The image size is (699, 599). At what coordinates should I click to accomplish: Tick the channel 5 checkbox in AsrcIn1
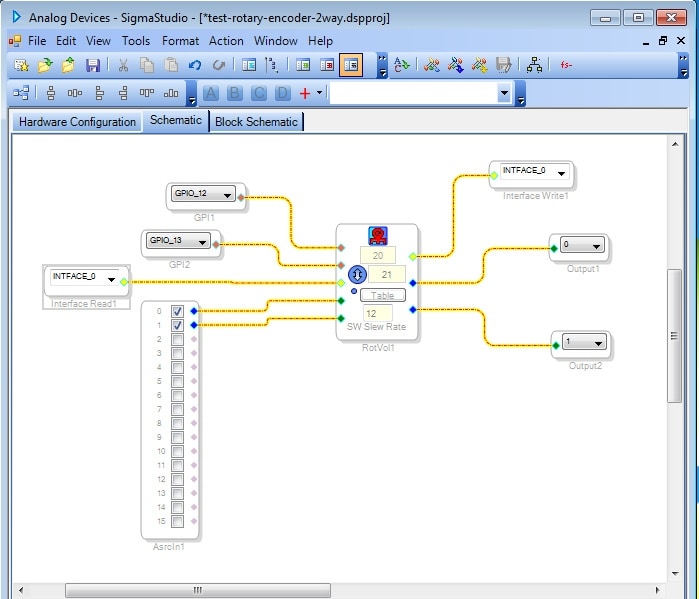coord(177,382)
